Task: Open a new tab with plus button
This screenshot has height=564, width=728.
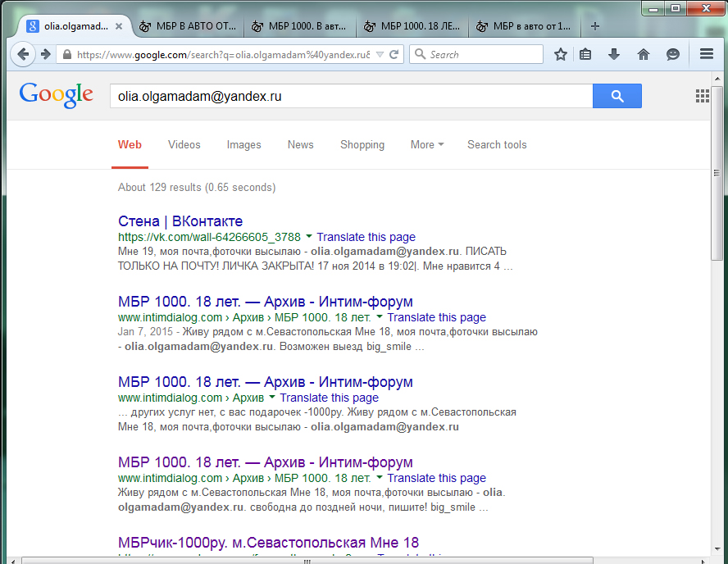Action: [594, 26]
